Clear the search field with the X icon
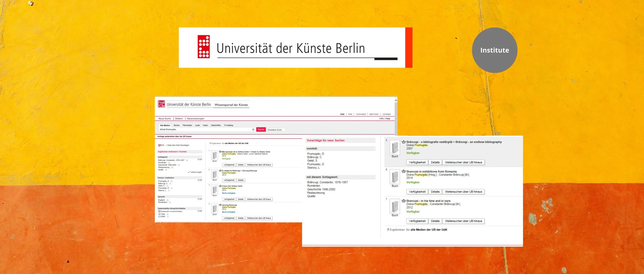Screen dimensions: 644x274 coord(253,130)
